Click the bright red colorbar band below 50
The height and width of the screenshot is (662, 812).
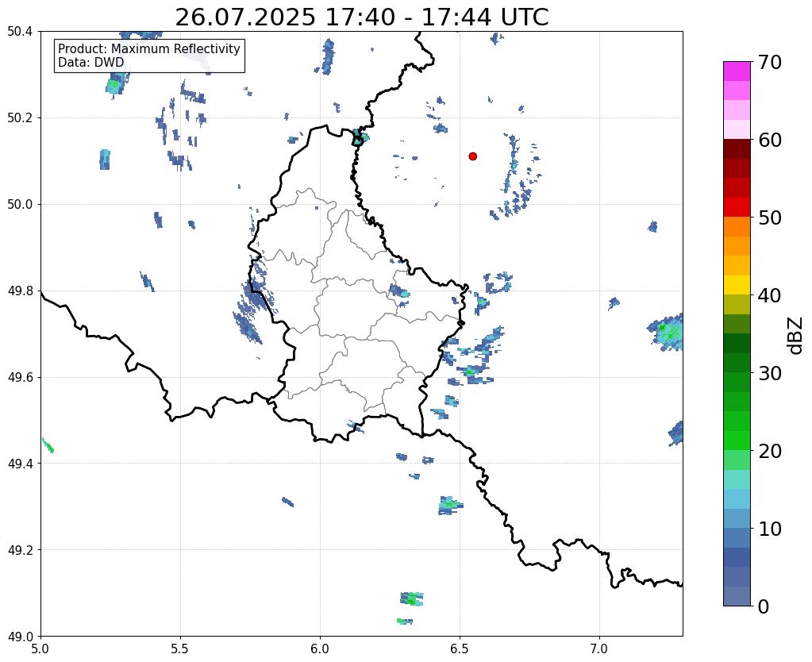737,207
